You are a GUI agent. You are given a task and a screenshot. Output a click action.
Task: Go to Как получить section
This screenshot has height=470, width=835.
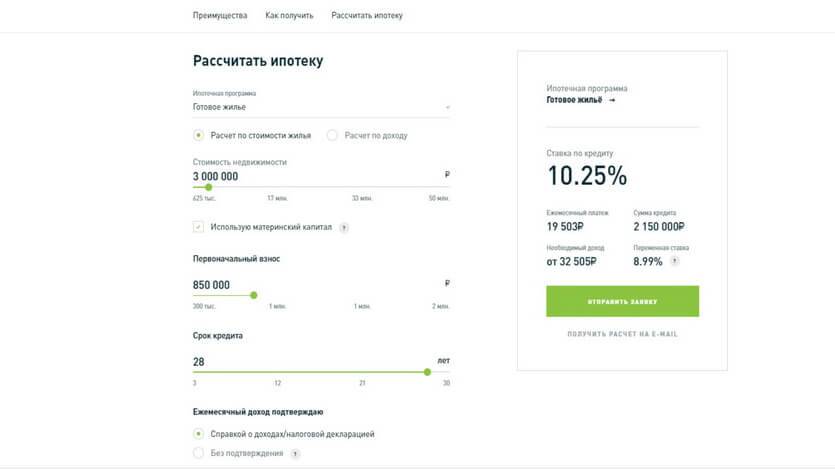pos(289,15)
